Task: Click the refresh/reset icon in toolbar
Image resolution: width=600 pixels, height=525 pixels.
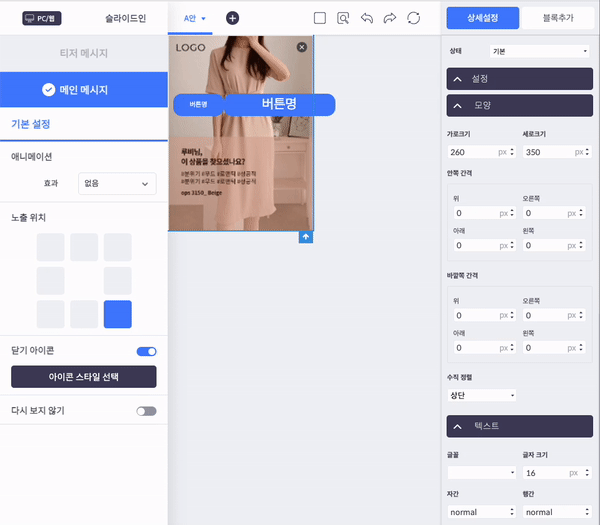Action: pyautogui.click(x=413, y=18)
